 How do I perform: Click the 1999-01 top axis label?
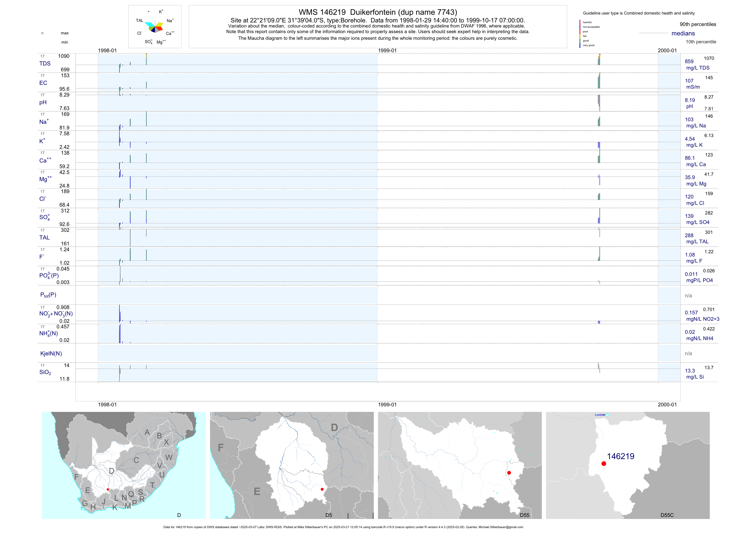coord(387,50)
